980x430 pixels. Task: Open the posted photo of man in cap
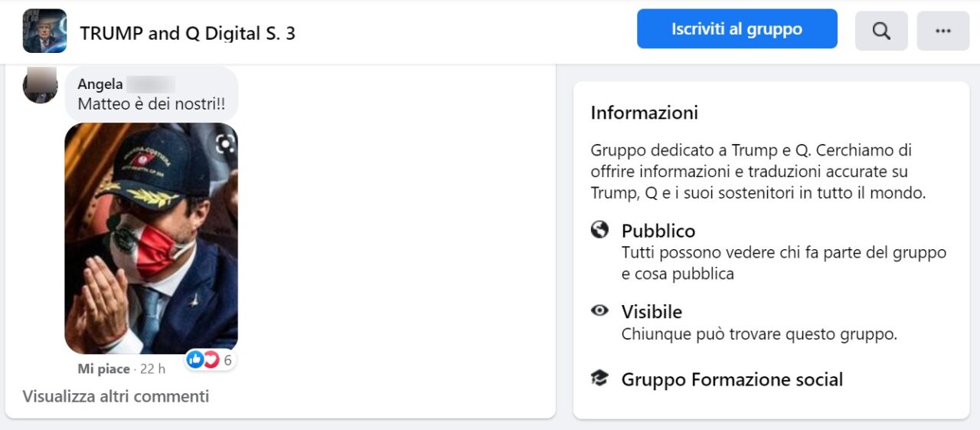coord(151,238)
